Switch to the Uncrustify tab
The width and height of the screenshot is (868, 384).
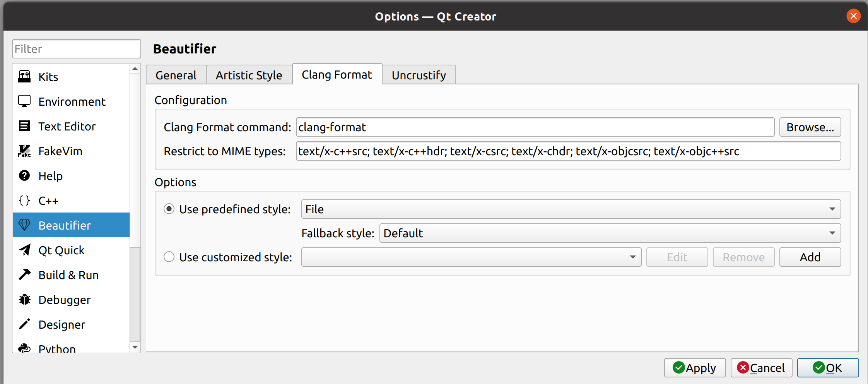[419, 75]
